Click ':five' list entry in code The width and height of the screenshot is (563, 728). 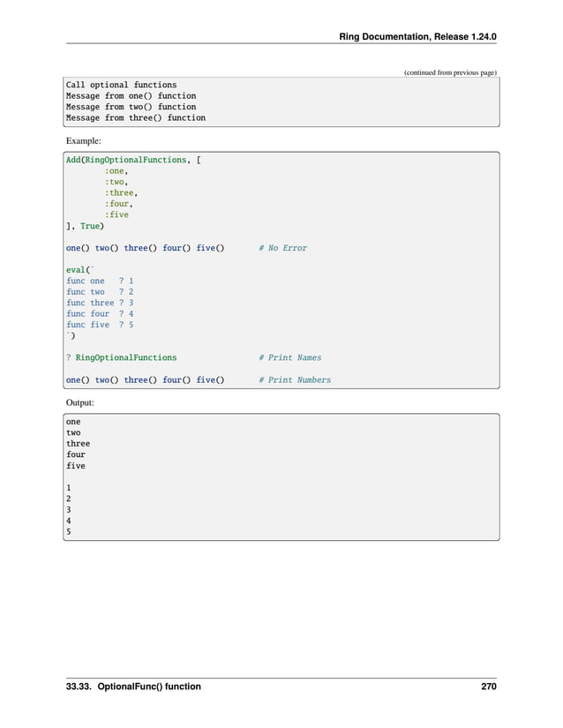pos(116,214)
